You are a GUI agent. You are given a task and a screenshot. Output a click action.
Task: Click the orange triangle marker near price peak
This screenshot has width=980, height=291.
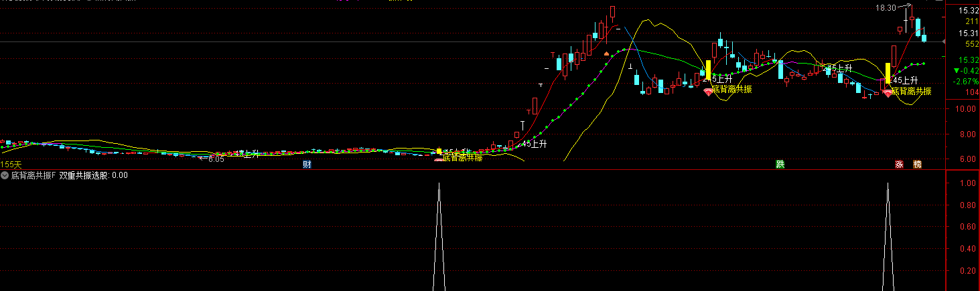(606, 53)
